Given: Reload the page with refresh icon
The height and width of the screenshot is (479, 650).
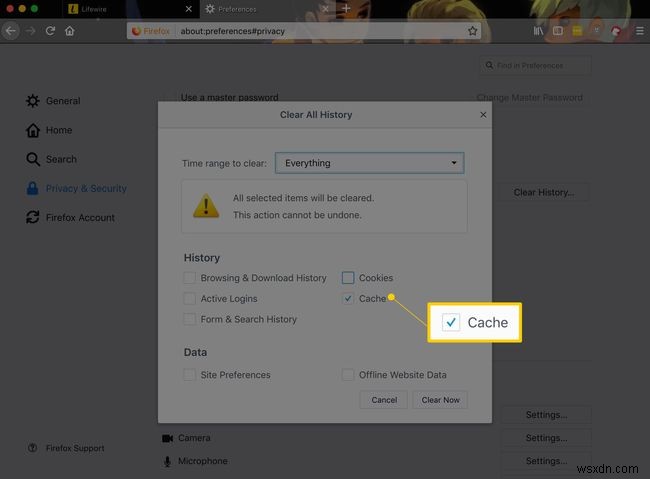Looking at the screenshot, I should pyautogui.click(x=50, y=31).
